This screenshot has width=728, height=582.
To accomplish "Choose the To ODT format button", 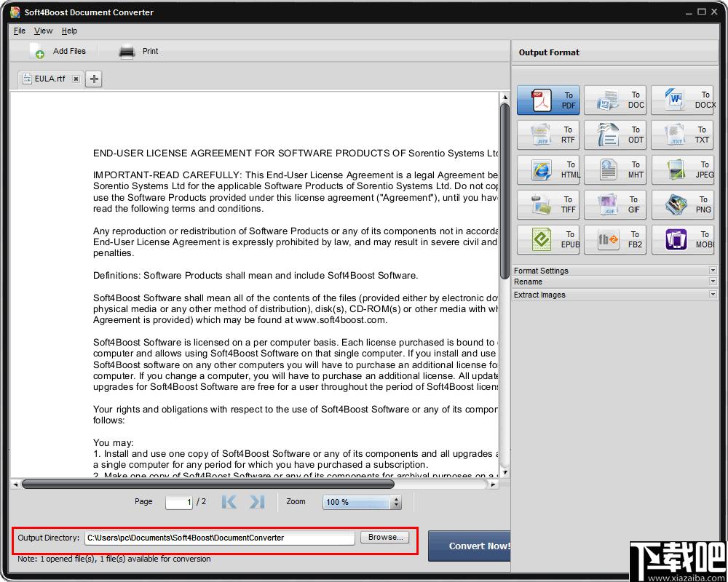I will tap(614, 135).
